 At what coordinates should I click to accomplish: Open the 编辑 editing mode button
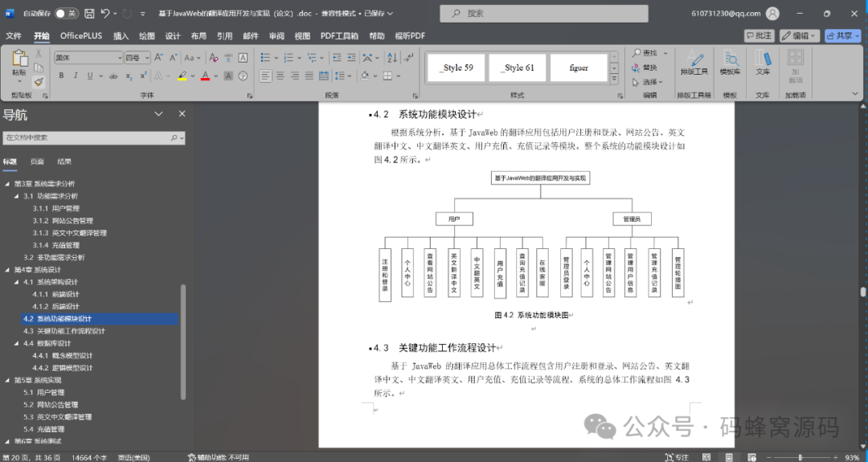(800, 35)
